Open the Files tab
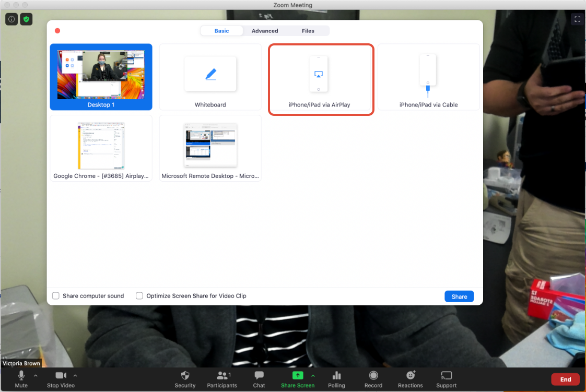The width and height of the screenshot is (586, 392). [x=308, y=31]
